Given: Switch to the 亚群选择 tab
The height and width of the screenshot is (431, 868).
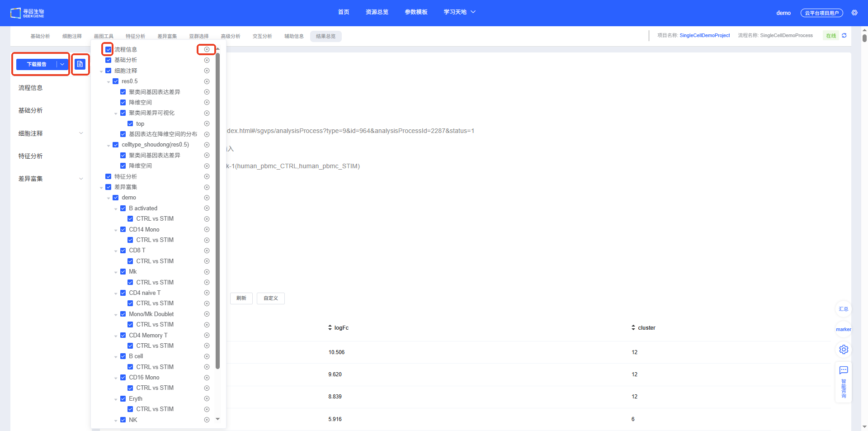Looking at the screenshot, I should click(x=199, y=36).
